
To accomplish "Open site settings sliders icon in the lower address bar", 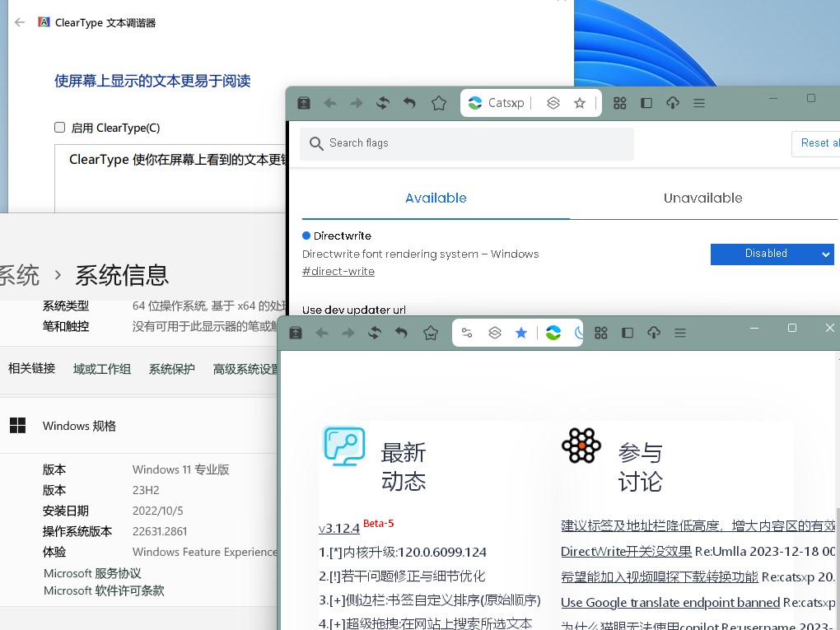I will click(467, 334).
